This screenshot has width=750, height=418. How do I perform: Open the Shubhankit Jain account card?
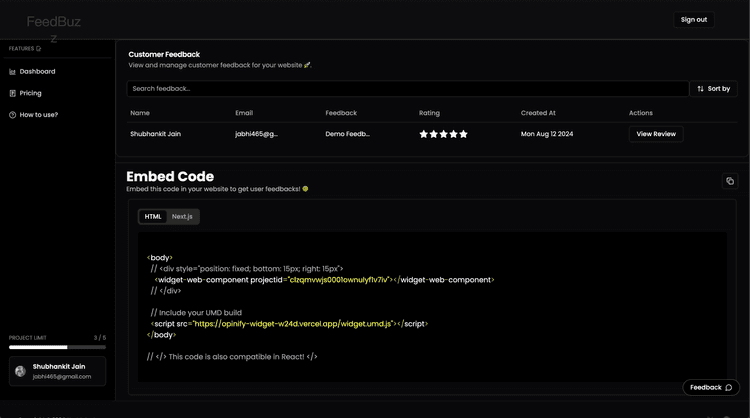(57, 371)
